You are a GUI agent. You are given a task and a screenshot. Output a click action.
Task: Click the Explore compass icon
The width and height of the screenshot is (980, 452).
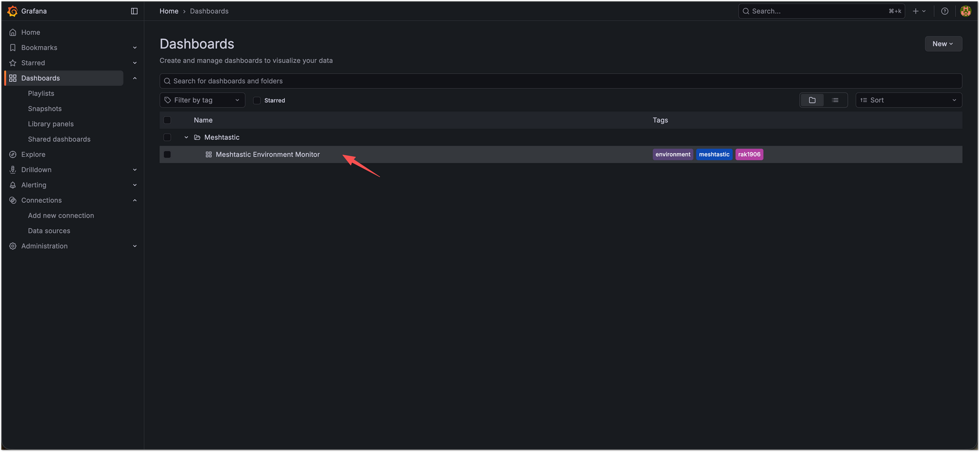tap(13, 154)
